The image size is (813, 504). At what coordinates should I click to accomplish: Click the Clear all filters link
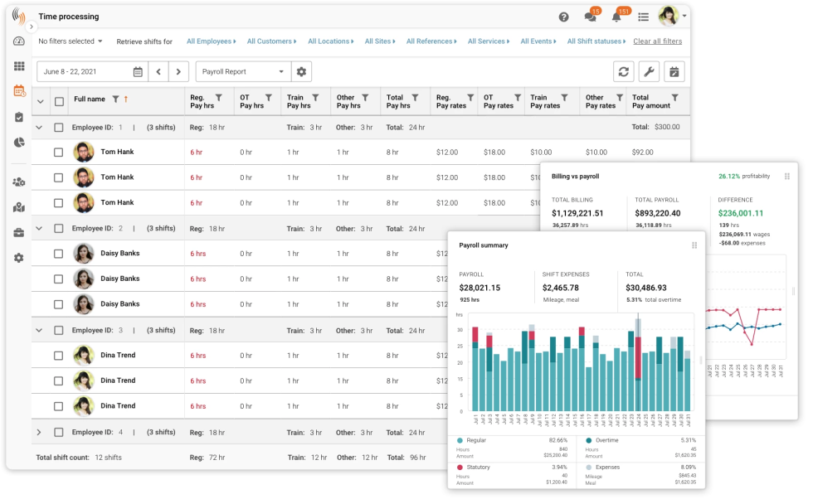pyautogui.click(x=657, y=41)
